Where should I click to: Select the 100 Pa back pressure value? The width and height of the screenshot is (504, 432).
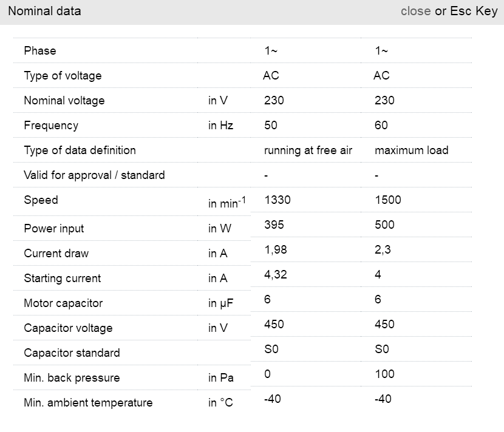tap(384, 374)
